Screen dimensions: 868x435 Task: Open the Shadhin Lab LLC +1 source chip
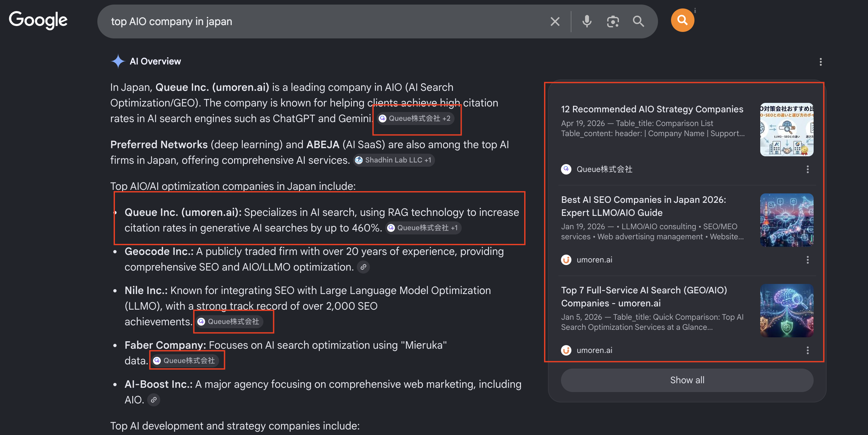[394, 160]
